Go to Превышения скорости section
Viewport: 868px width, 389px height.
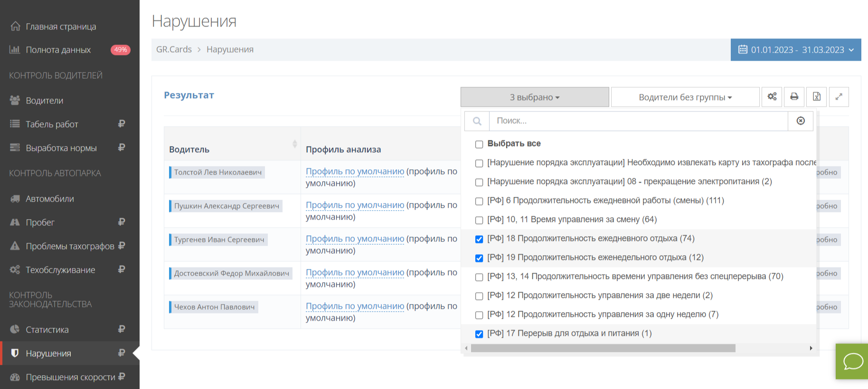(70, 377)
